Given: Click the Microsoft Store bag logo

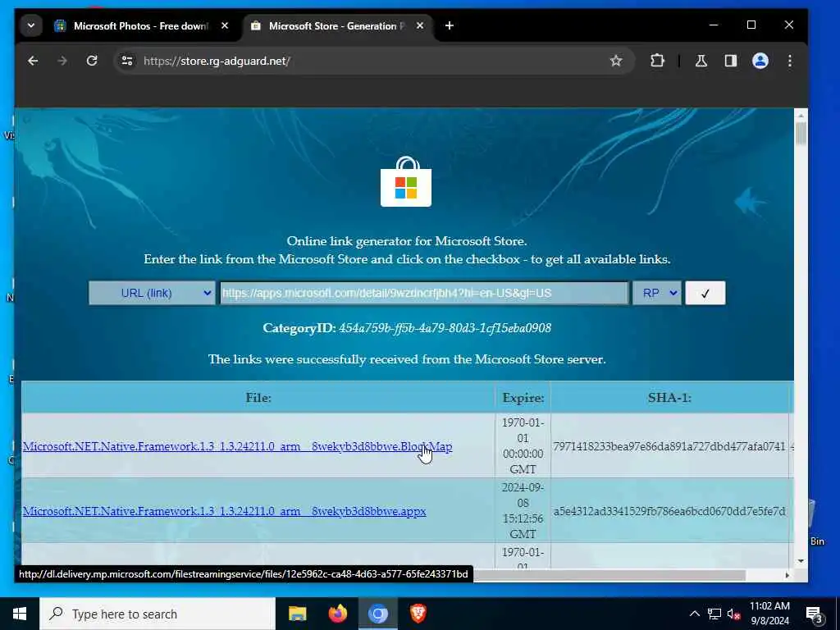Looking at the screenshot, I should tap(406, 181).
